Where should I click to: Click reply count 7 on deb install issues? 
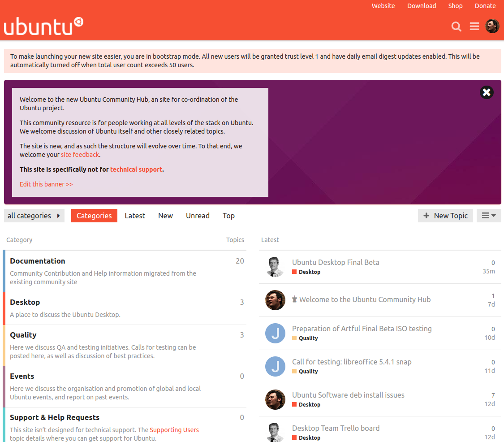click(493, 395)
